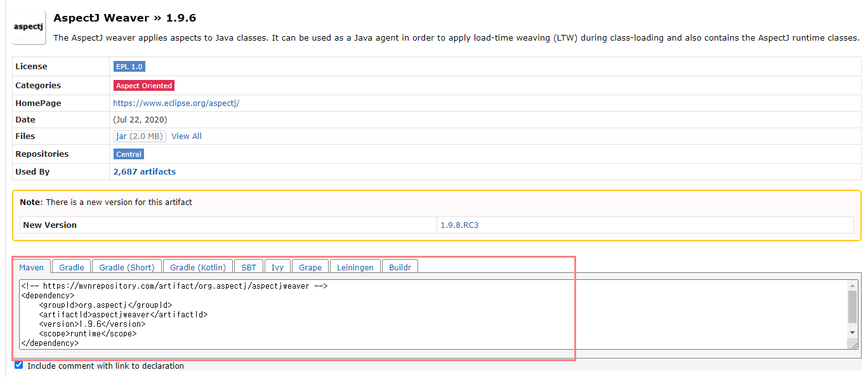This screenshot has width=868, height=377.
Task: Click the snippet vertical scrollbar thumb
Action: (852, 307)
